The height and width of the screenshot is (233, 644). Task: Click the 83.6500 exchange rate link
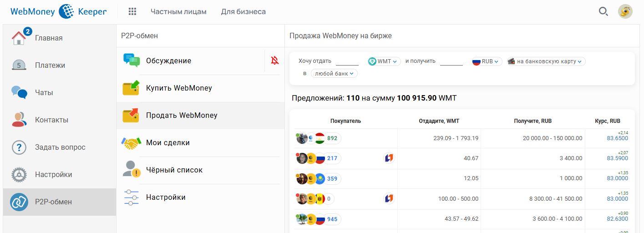coord(617,138)
